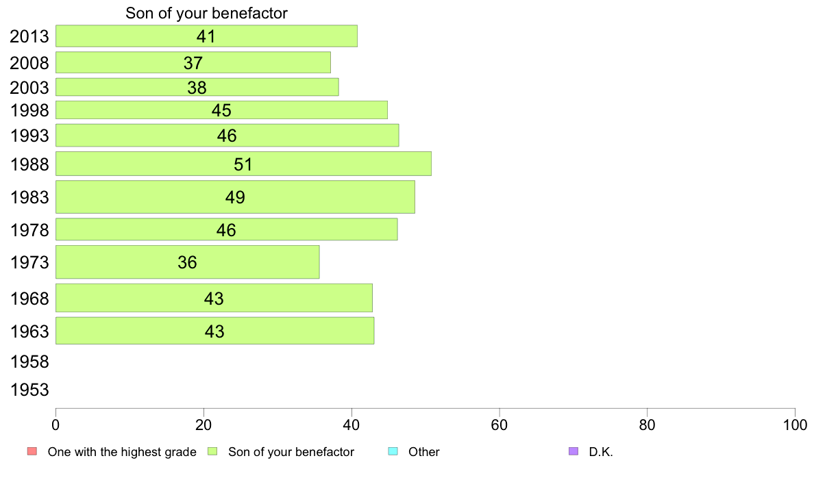Click the 1953 year label
The image size is (814, 504).
point(29,390)
